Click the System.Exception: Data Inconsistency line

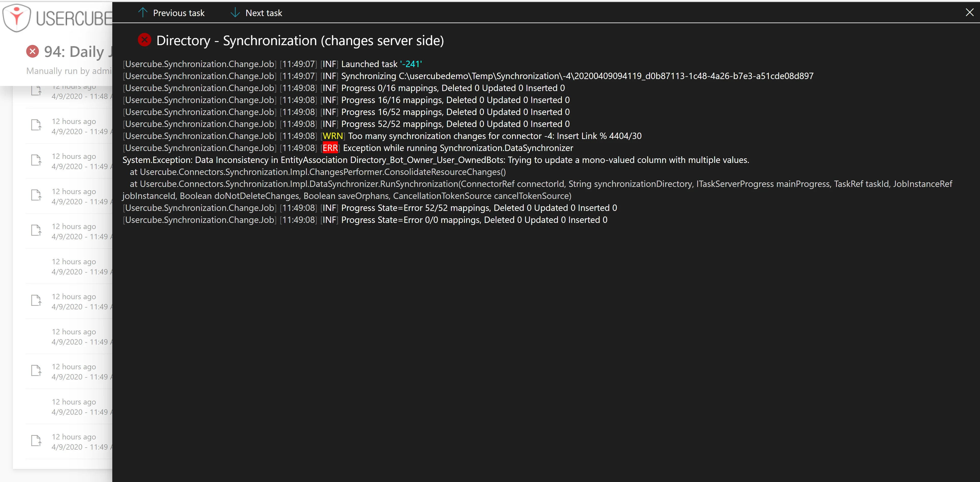(x=436, y=160)
